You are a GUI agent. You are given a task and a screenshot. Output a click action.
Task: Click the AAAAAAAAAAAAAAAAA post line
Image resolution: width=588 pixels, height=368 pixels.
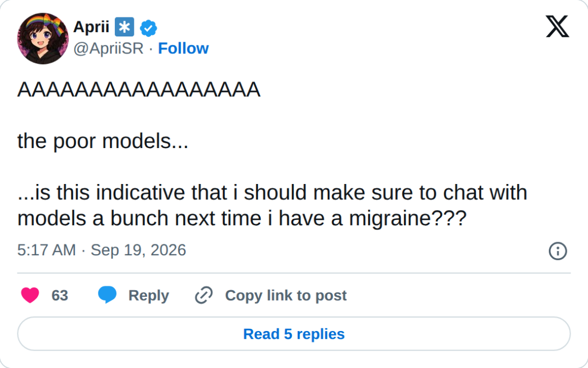[x=139, y=90]
